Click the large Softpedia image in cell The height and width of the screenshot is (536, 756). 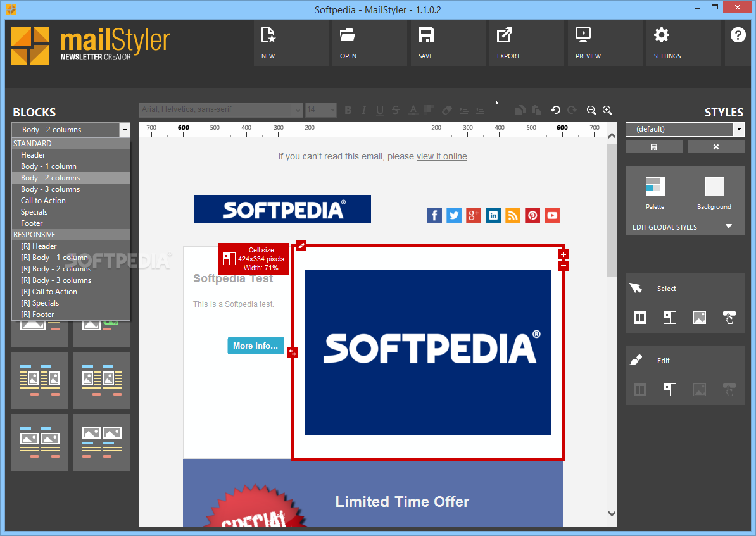tap(427, 352)
